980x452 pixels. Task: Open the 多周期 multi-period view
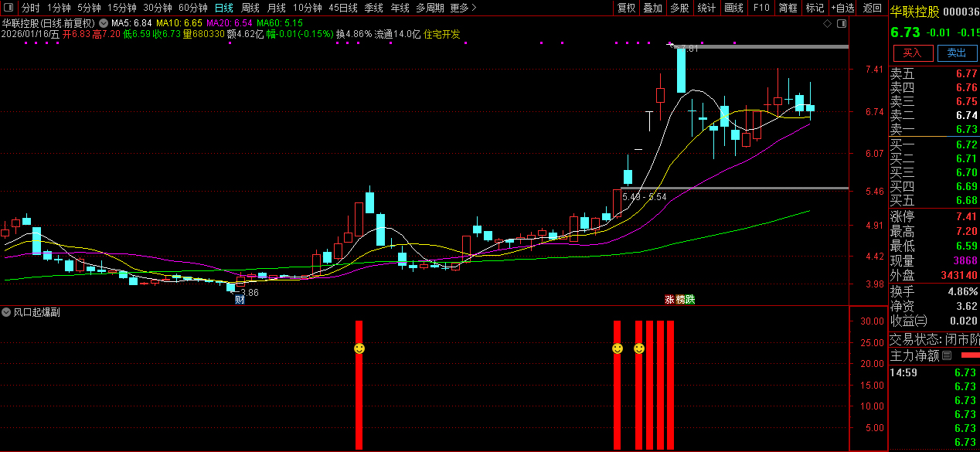tap(430, 8)
